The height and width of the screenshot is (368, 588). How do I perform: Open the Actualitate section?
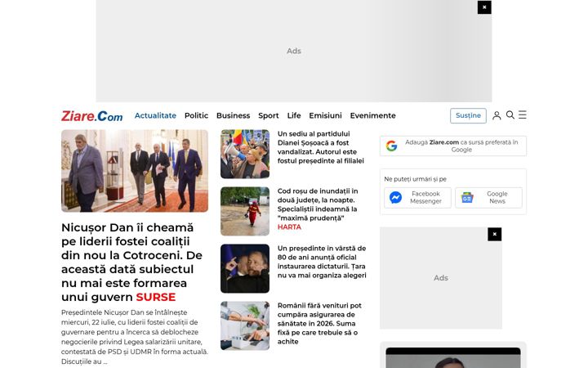tap(155, 115)
